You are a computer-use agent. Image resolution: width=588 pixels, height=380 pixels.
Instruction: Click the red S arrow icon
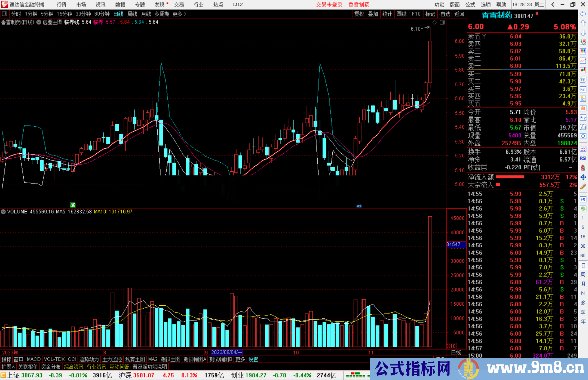(x=583, y=168)
